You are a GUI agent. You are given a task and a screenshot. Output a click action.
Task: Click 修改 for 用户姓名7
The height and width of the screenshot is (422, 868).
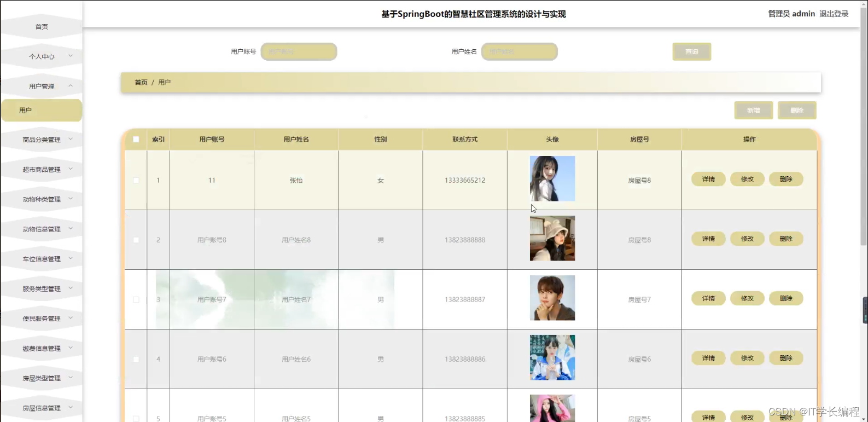click(x=747, y=298)
